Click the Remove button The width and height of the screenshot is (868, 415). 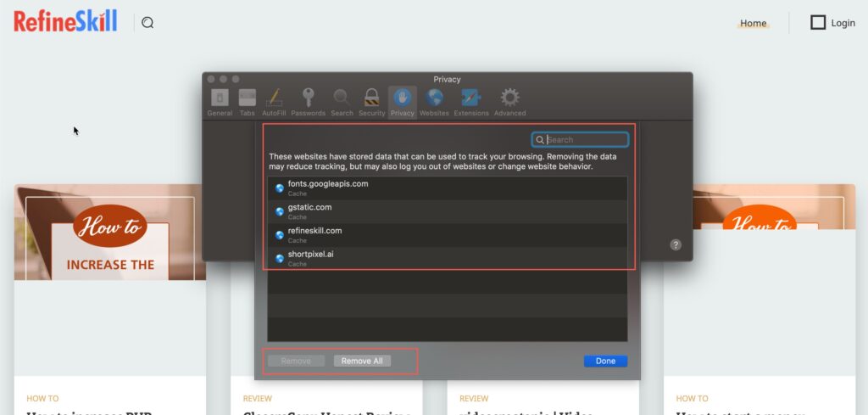click(296, 362)
